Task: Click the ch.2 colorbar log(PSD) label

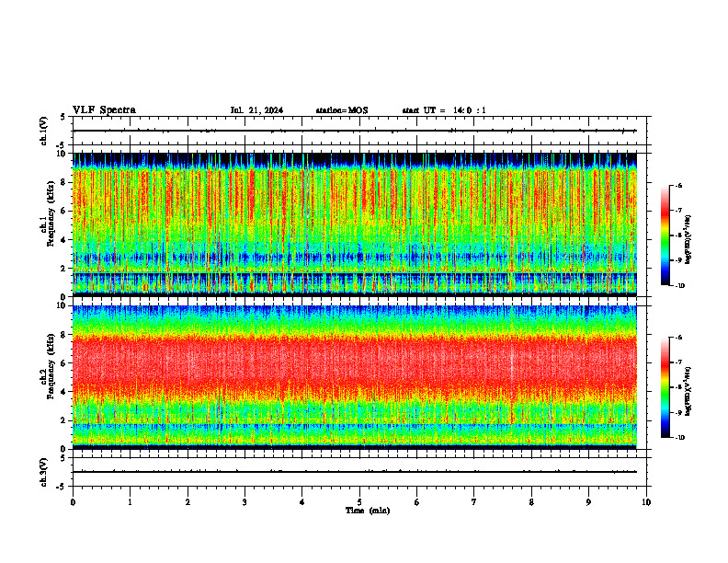Action: point(688,392)
